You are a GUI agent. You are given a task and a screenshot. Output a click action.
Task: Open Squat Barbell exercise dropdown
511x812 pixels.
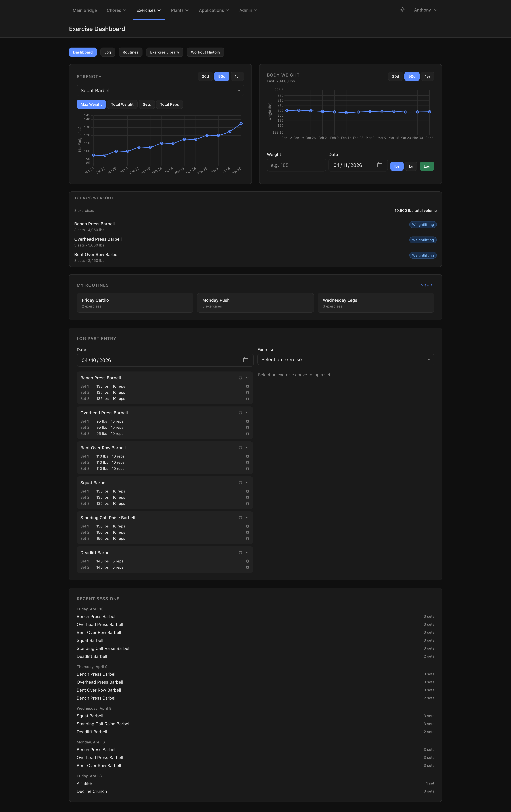[x=160, y=90]
